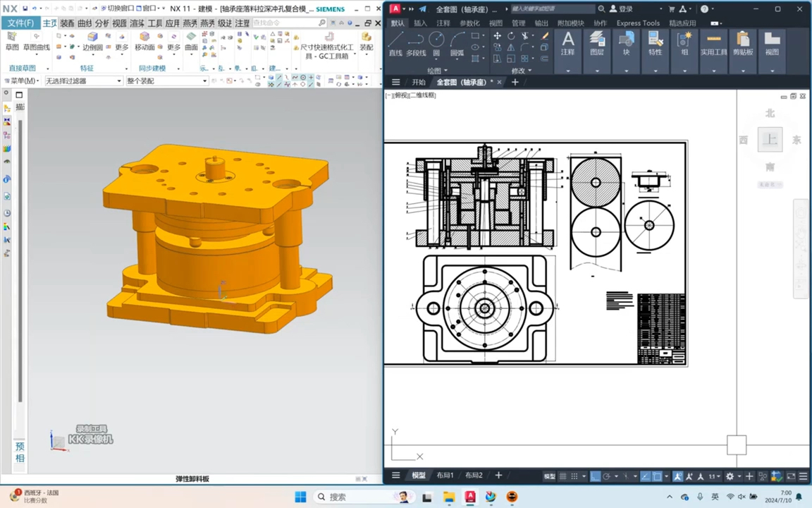This screenshot has height=508, width=812.
Task: Toggle object snap in AutoCAD status bar
Action: (657, 476)
